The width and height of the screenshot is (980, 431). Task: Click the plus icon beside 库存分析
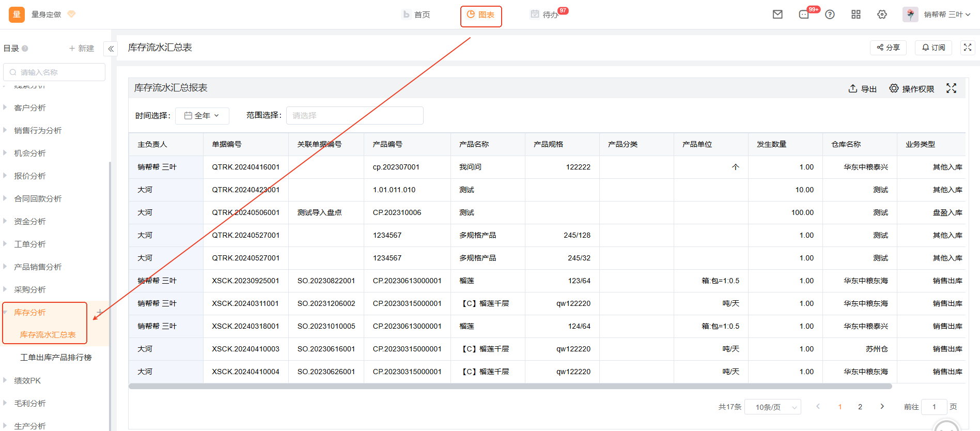(99, 312)
